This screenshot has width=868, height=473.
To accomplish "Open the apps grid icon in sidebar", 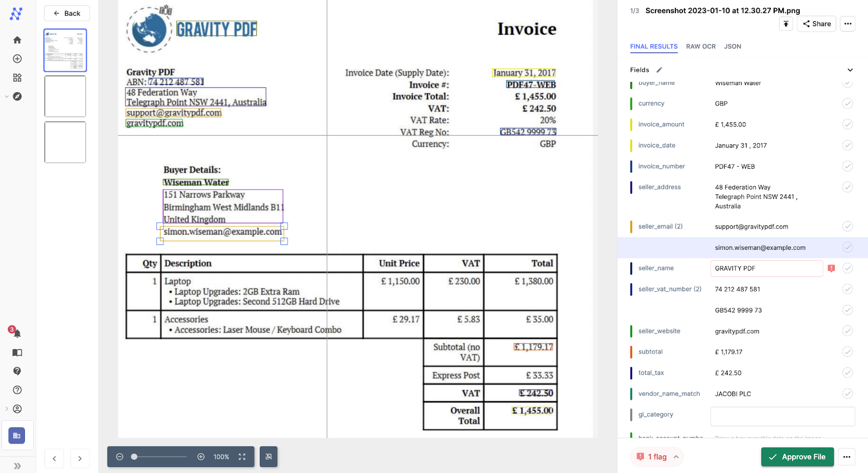I will pyautogui.click(x=17, y=78).
